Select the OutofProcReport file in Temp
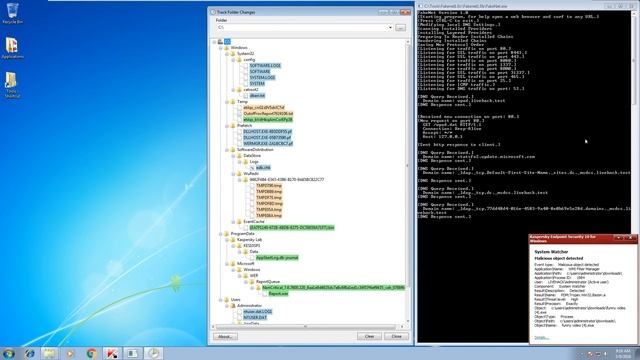640x360 pixels. point(268,113)
